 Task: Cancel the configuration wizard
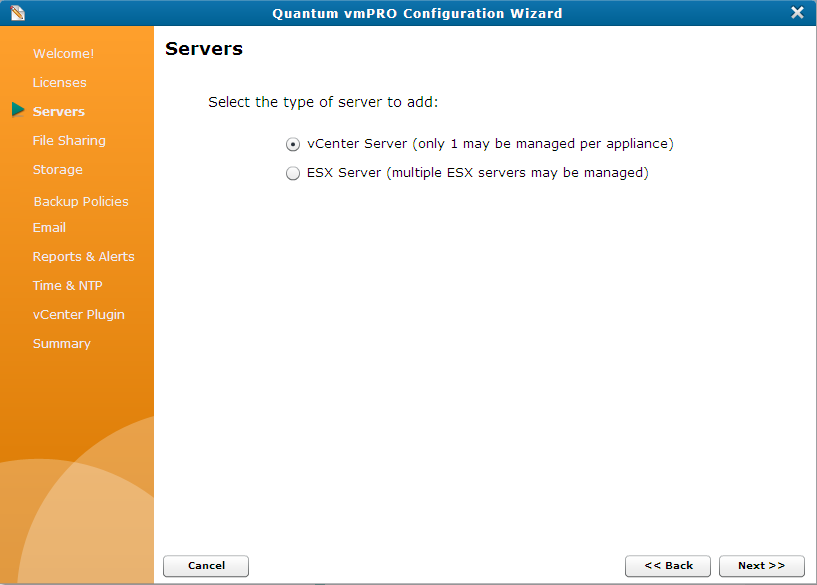[205, 566]
